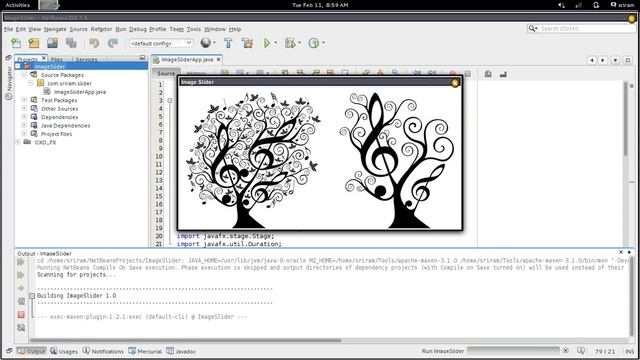Click the Re-run green double arrow in Output
This screenshot has width=640, height=360.
click(x=21, y=262)
